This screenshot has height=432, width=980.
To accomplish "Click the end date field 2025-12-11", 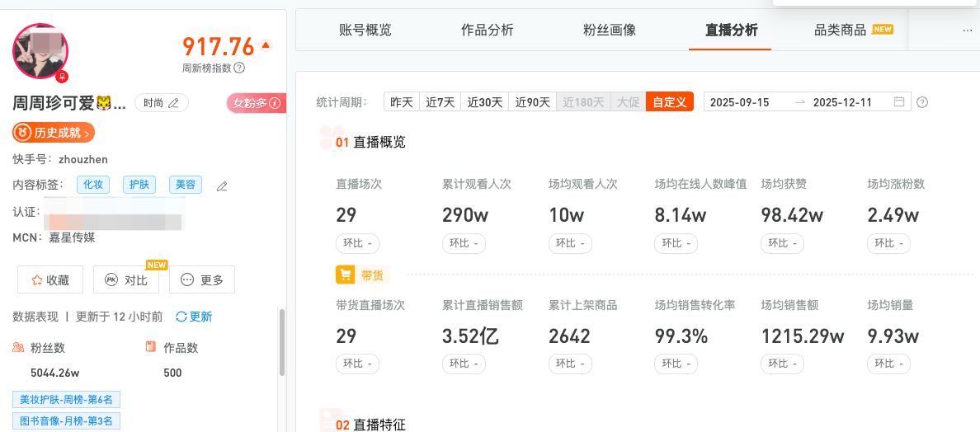I will pyautogui.click(x=842, y=101).
